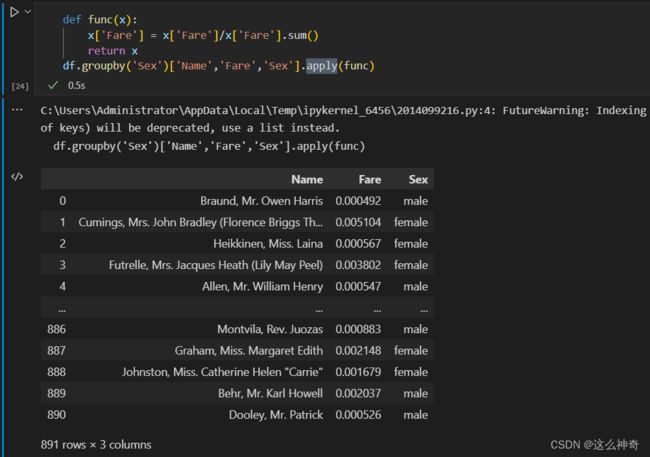Screen dimensions: 650x457
Task: Click the Sex value for Braund row
Action: tap(415, 201)
